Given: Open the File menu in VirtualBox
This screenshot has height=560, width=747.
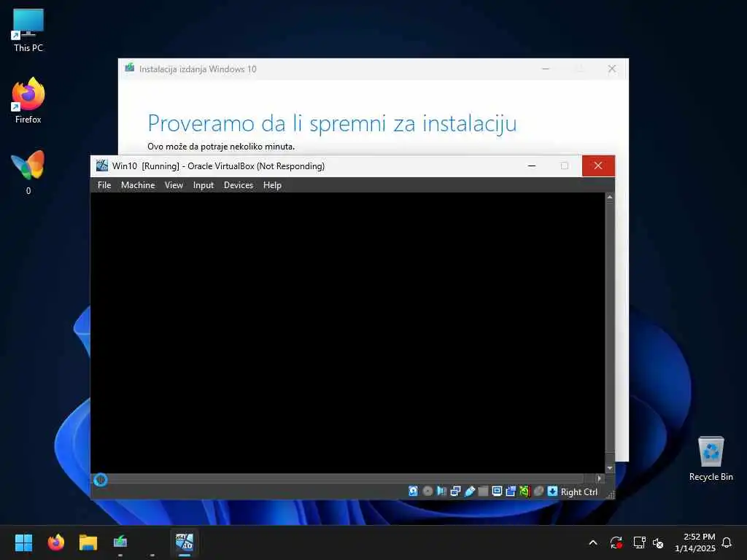Looking at the screenshot, I should pos(104,184).
